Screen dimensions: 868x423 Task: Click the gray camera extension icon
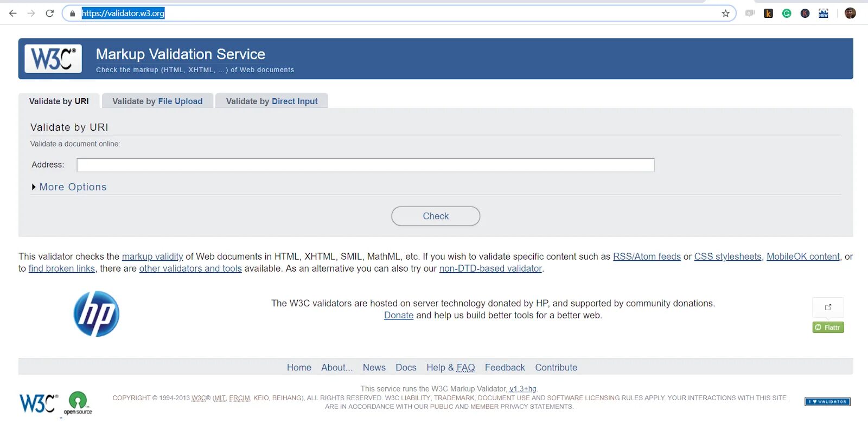[x=750, y=14]
